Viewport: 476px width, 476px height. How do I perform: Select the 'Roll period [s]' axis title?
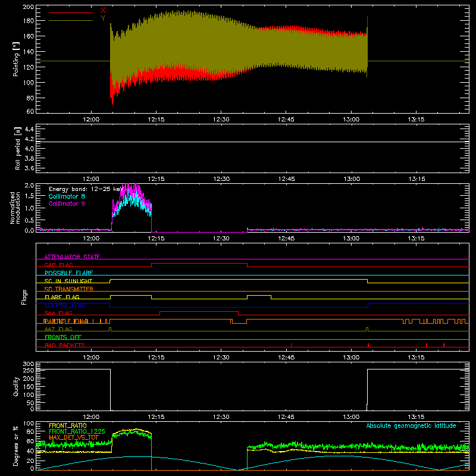[18, 148]
